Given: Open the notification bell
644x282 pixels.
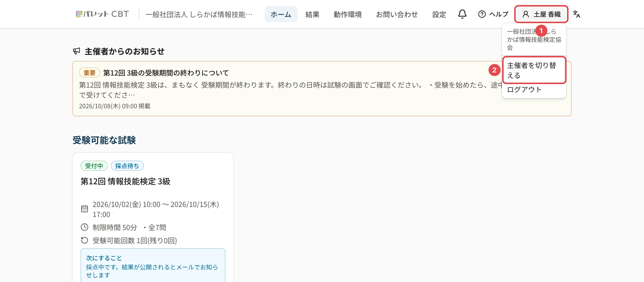Looking at the screenshot, I should pyautogui.click(x=462, y=14).
